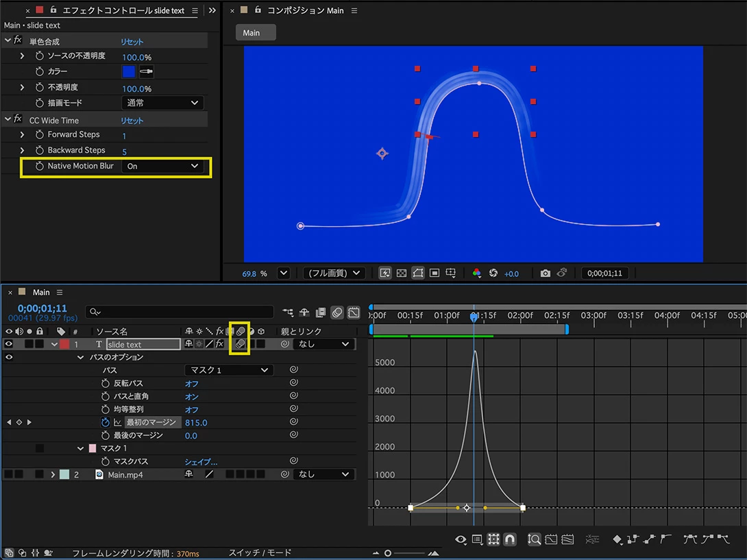Open parent dropdown なし for slide text layer
The height and width of the screenshot is (560, 747).
324,344
